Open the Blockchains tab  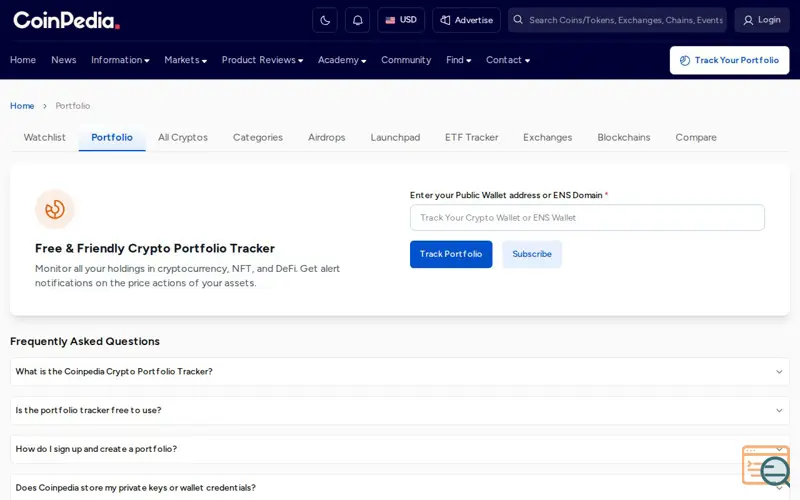tap(623, 138)
